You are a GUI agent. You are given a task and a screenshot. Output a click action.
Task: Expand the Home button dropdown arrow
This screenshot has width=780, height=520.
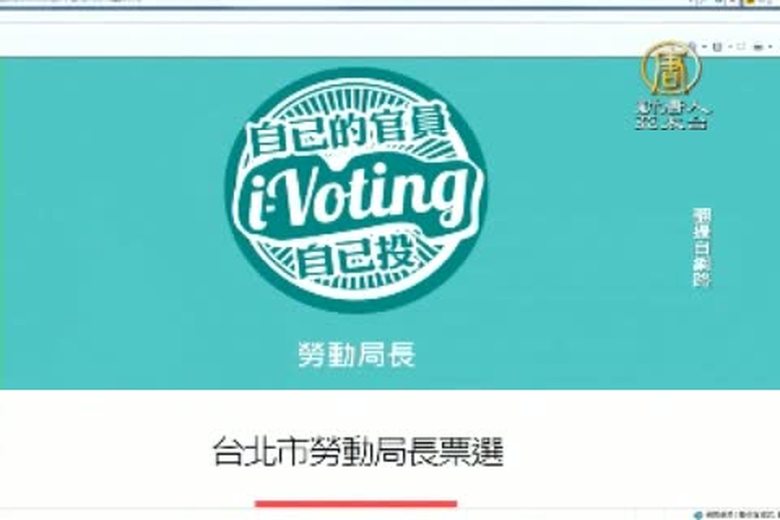coord(704,47)
